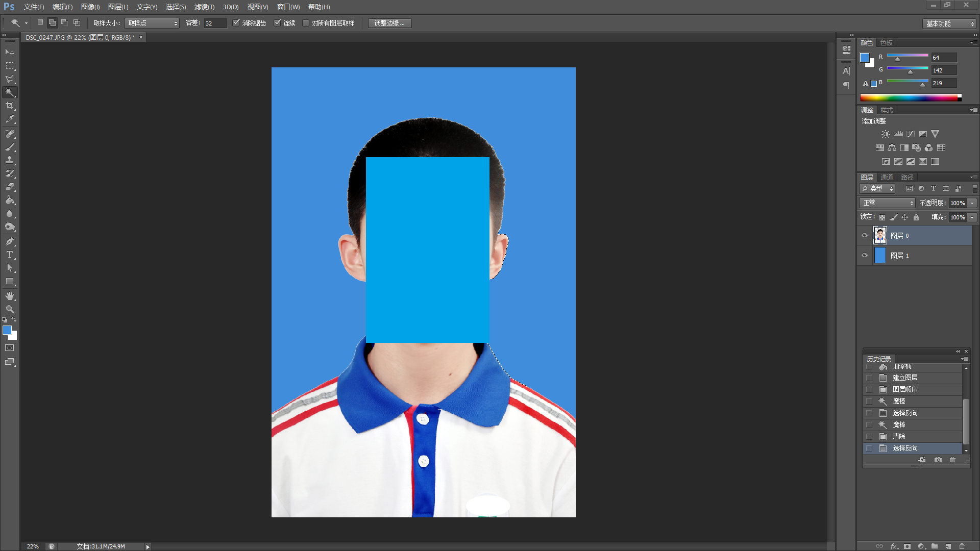This screenshot has height=551, width=980.
Task: Click the tolerance input field 32
Action: pos(215,23)
